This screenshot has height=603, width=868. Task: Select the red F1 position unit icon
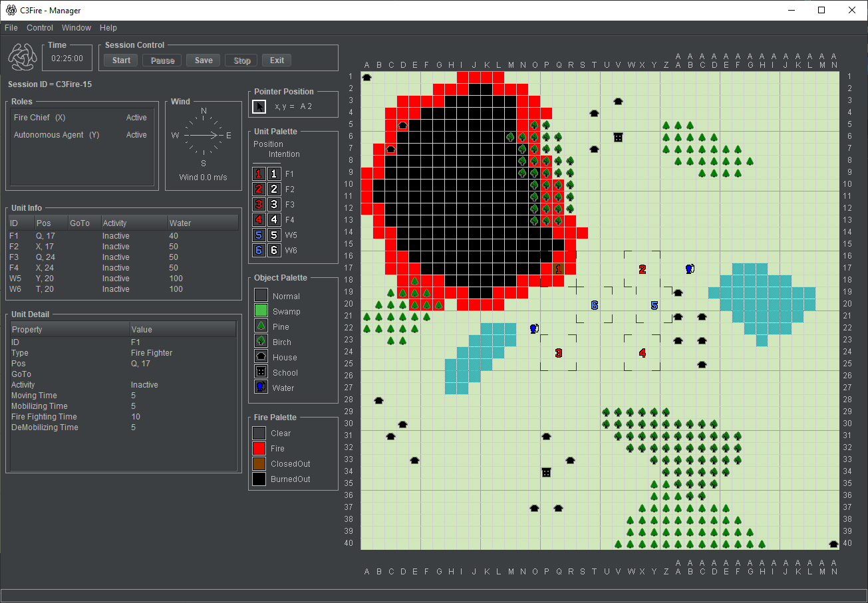(259, 174)
